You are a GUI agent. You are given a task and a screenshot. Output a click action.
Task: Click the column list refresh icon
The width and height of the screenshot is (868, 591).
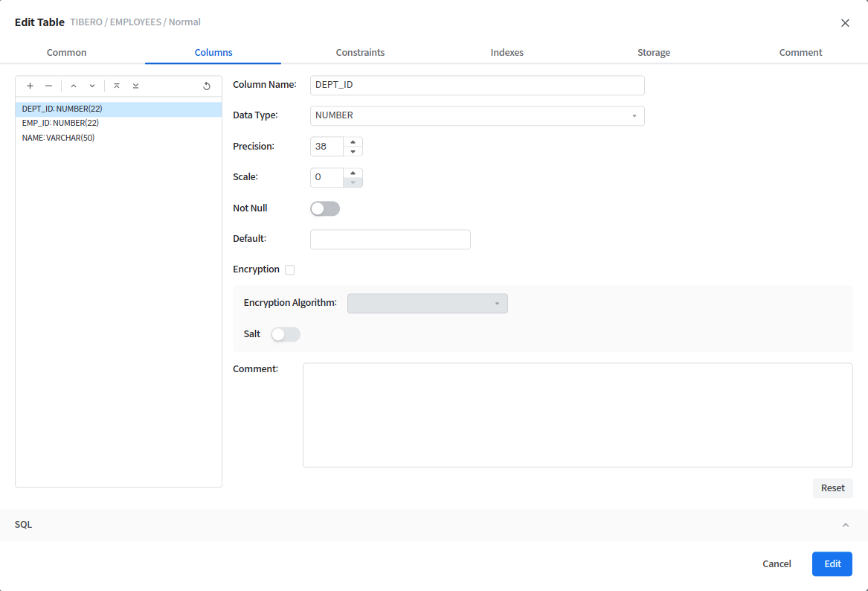(207, 86)
